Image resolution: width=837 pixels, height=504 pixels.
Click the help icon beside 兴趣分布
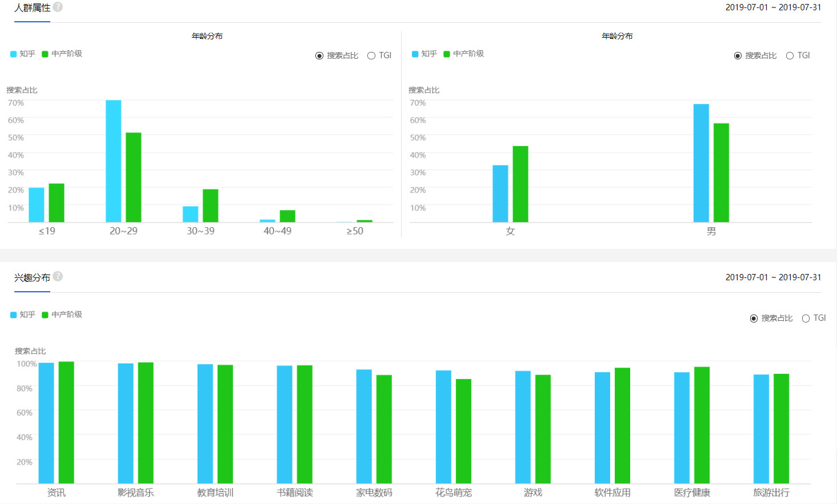click(x=58, y=276)
